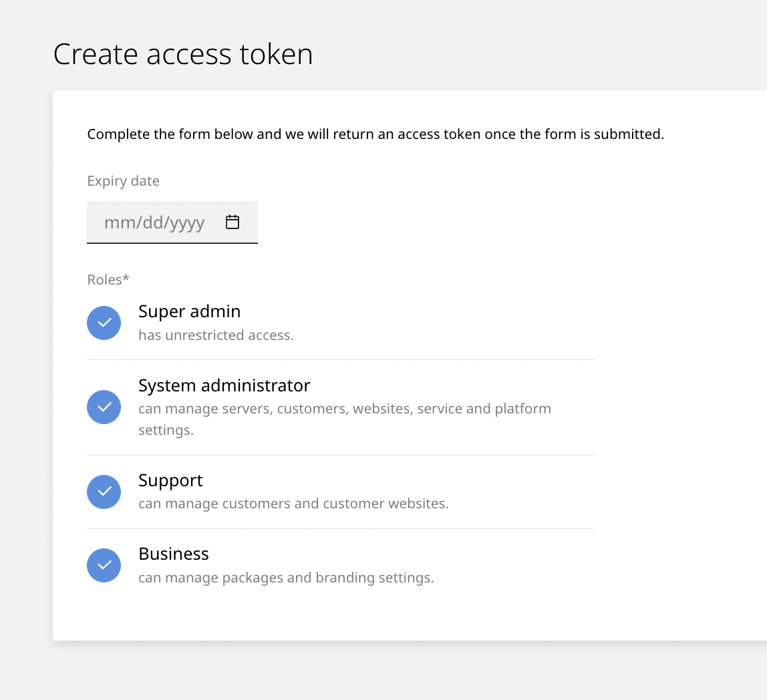Uncheck the Super admin role checkbox
Viewport: 767px width, 700px height.
coord(104,323)
